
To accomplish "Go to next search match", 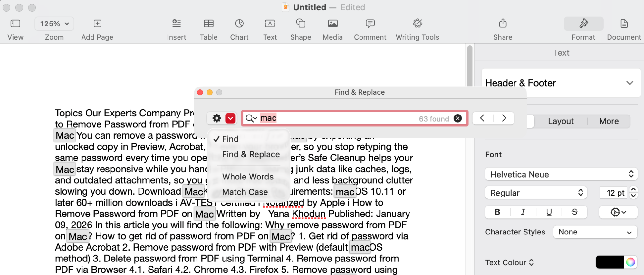I will (504, 118).
